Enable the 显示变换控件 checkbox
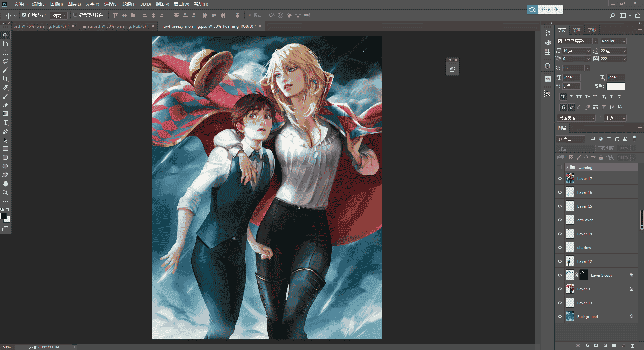The height and width of the screenshot is (350, 644). (75, 15)
